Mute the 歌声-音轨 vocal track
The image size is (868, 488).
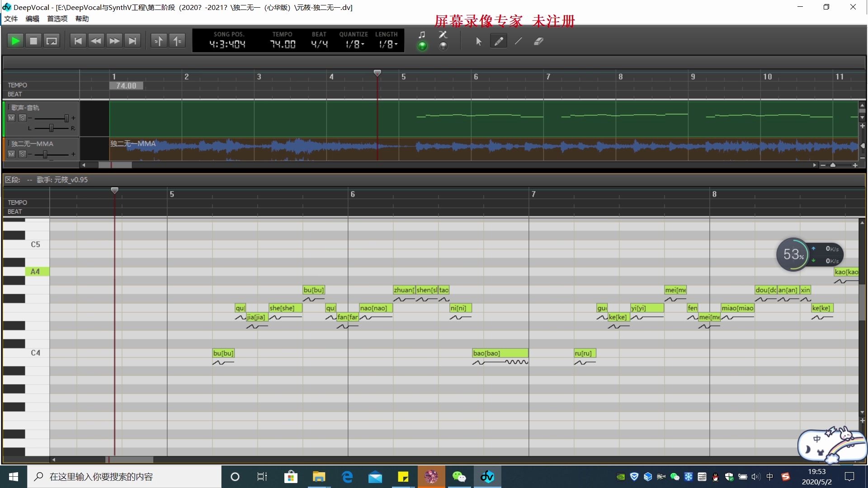click(x=12, y=118)
